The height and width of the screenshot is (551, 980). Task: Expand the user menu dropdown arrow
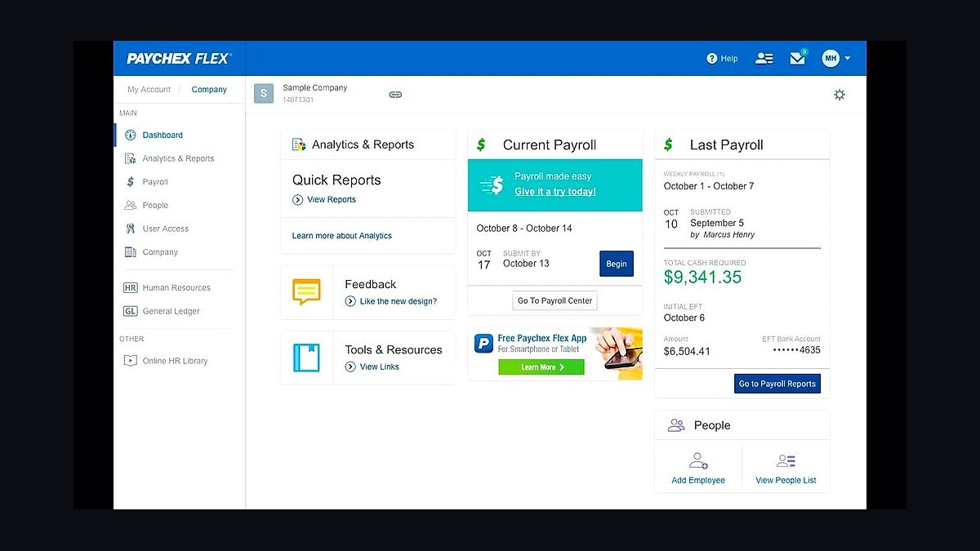click(848, 59)
